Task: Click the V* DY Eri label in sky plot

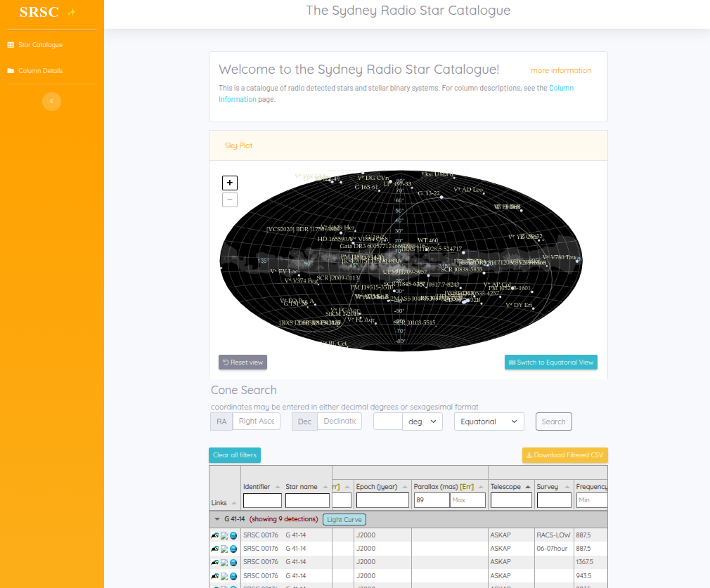Action: point(519,305)
